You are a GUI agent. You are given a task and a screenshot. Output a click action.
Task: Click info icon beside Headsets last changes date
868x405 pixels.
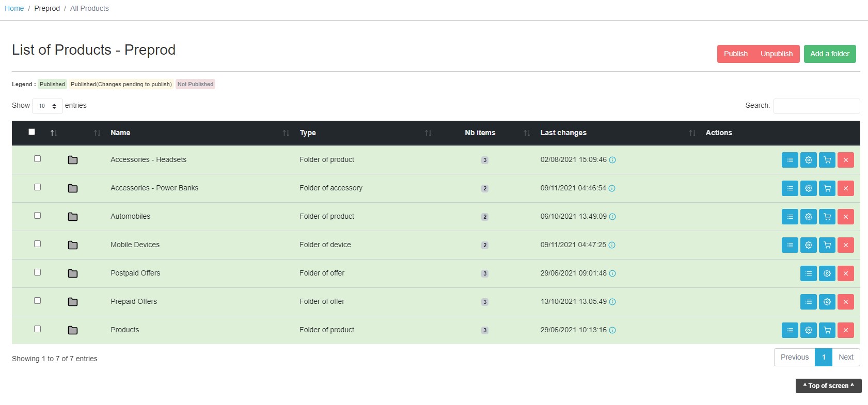[612, 160]
